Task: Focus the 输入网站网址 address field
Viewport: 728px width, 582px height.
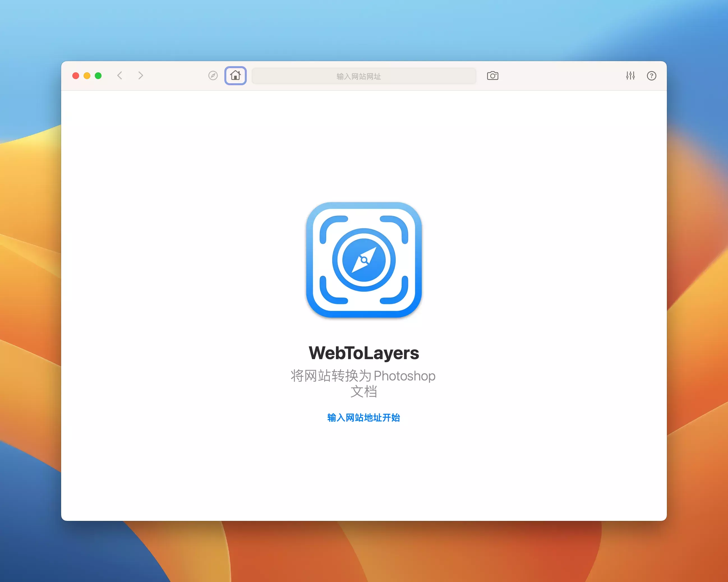Action: [364, 76]
